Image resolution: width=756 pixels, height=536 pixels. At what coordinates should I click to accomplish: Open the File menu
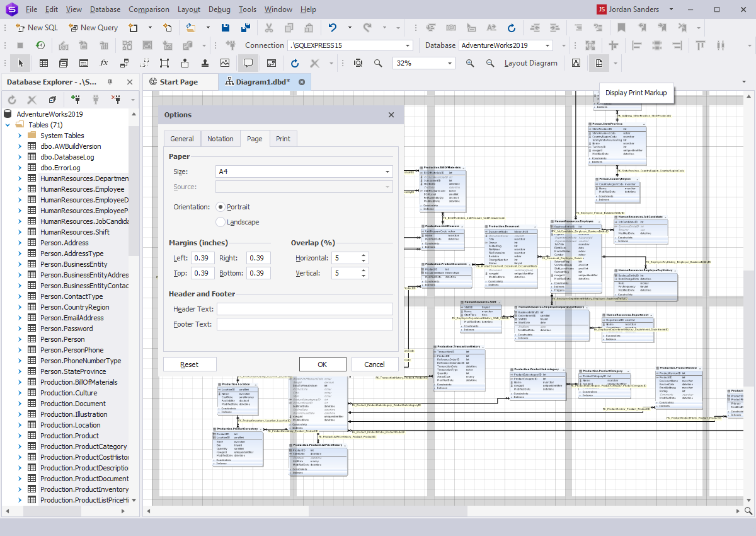(31, 9)
